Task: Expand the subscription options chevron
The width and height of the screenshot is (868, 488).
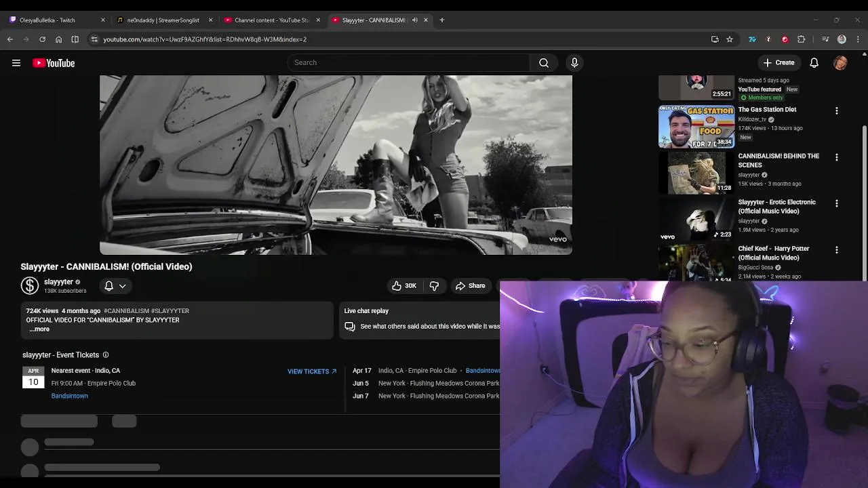Action: point(123,286)
